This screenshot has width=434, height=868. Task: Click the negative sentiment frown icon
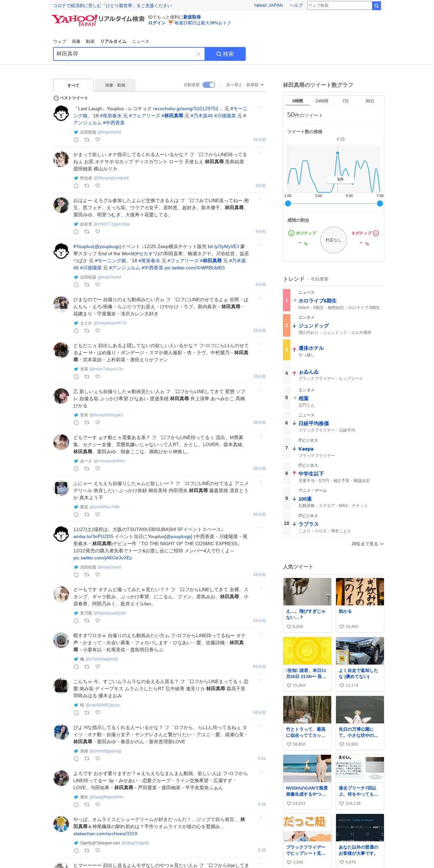[x=376, y=233]
